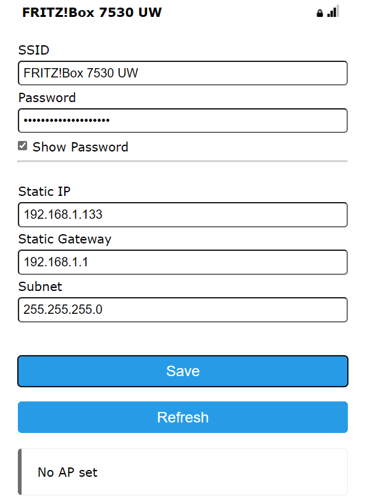Click the Subnet label
Viewport: 369px width, 502px height.
[40, 287]
